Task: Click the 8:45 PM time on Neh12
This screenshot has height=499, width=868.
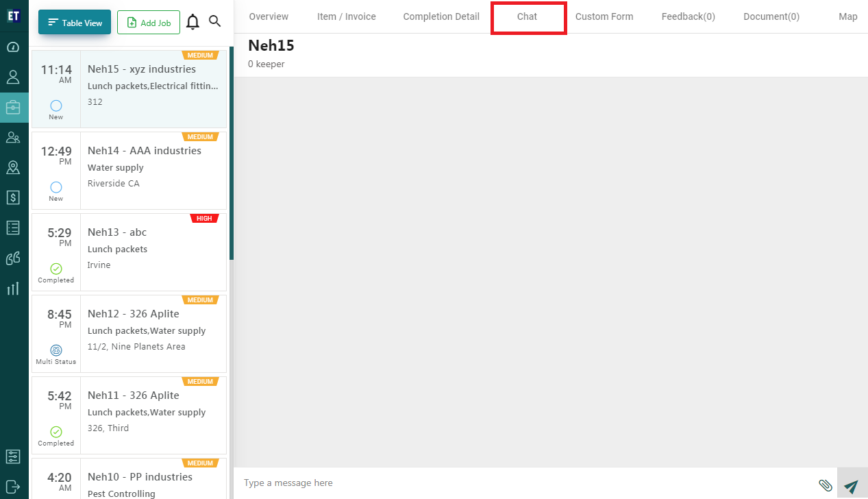Action: (x=60, y=318)
